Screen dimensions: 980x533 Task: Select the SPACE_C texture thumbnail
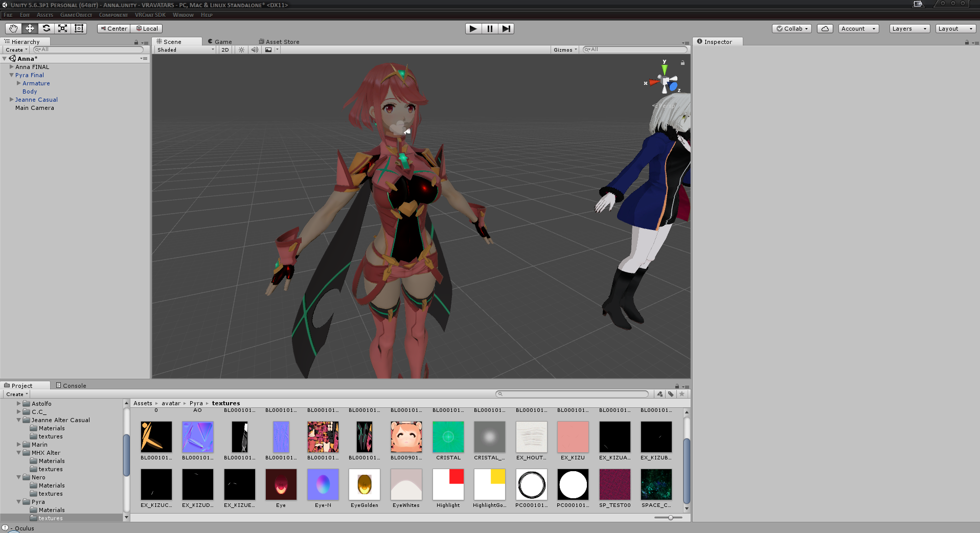click(x=656, y=484)
